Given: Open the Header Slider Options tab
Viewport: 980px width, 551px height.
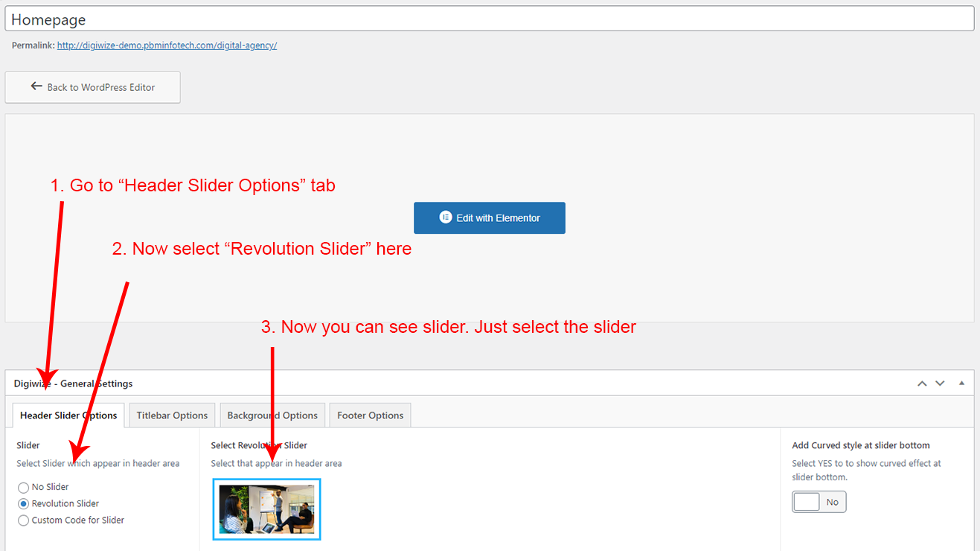Looking at the screenshot, I should click(x=68, y=415).
